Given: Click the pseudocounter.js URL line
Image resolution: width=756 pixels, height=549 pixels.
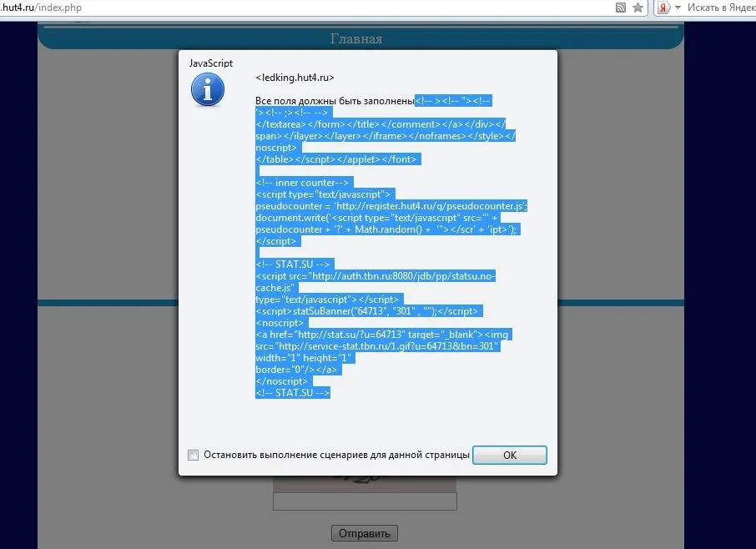Looking at the screenshot, I should (391, 206).
